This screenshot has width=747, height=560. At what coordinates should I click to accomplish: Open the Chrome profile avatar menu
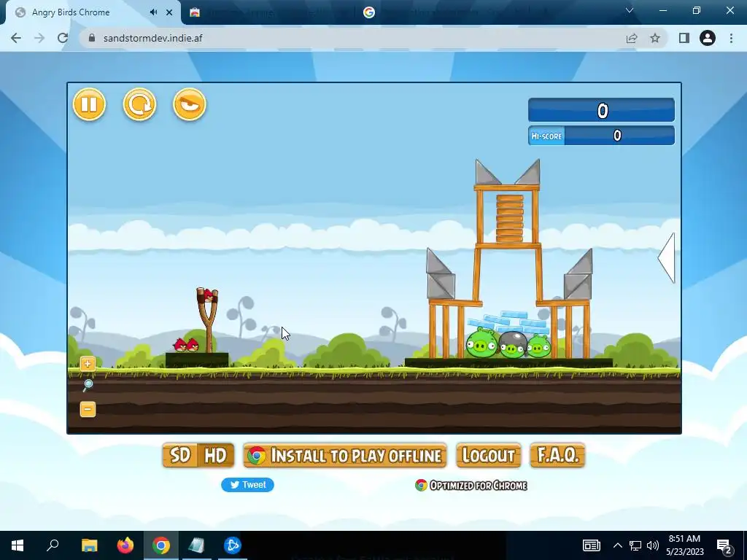tap(708, 38)
